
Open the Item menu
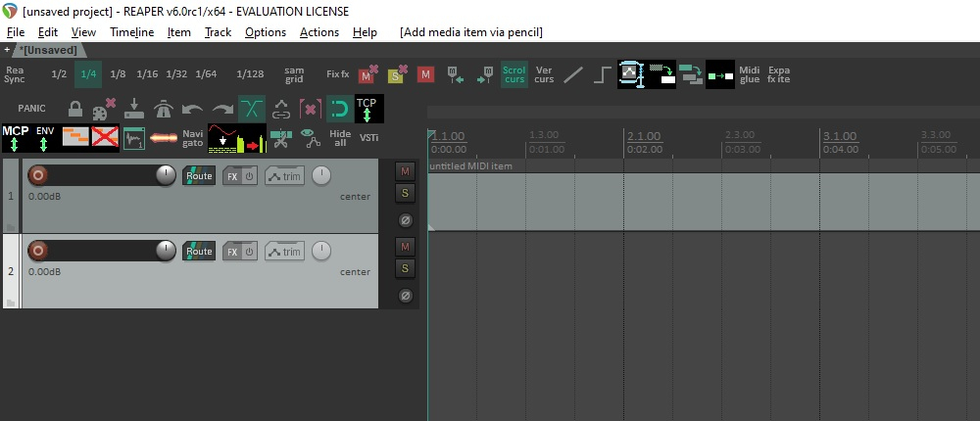[x=178, y=32]
